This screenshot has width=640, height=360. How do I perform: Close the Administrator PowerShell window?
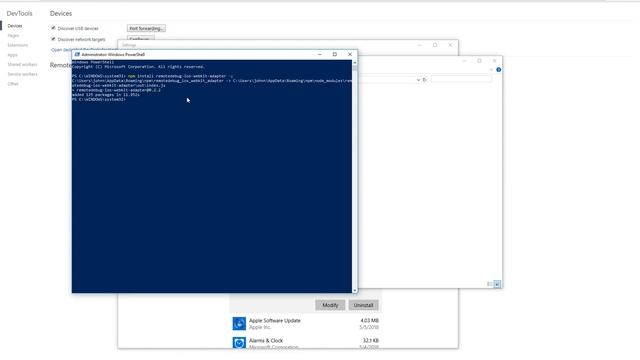point(350,54)
